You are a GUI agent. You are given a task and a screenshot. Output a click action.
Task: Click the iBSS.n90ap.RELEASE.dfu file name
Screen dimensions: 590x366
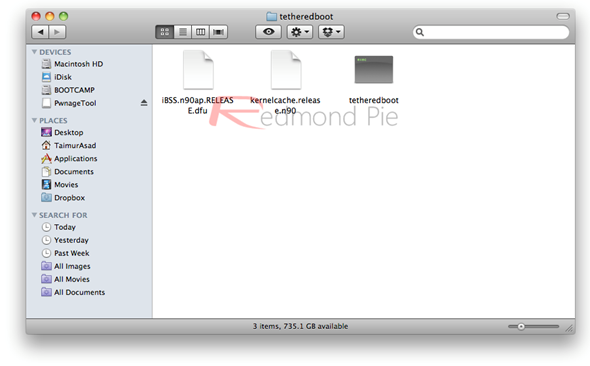198,105
